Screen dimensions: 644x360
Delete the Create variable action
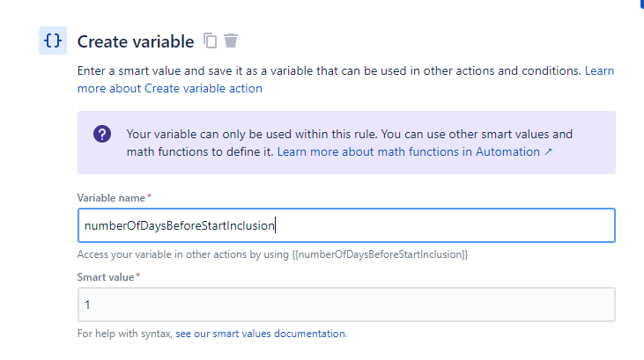coord(231,40)
